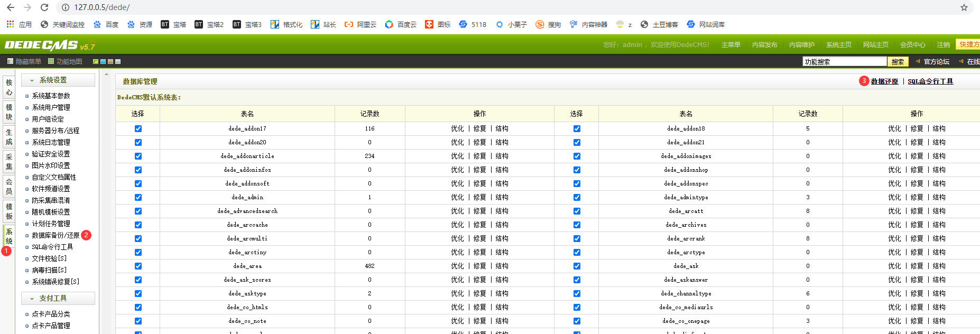Open the 内容发布 top menu item

(x=764, y=45)
